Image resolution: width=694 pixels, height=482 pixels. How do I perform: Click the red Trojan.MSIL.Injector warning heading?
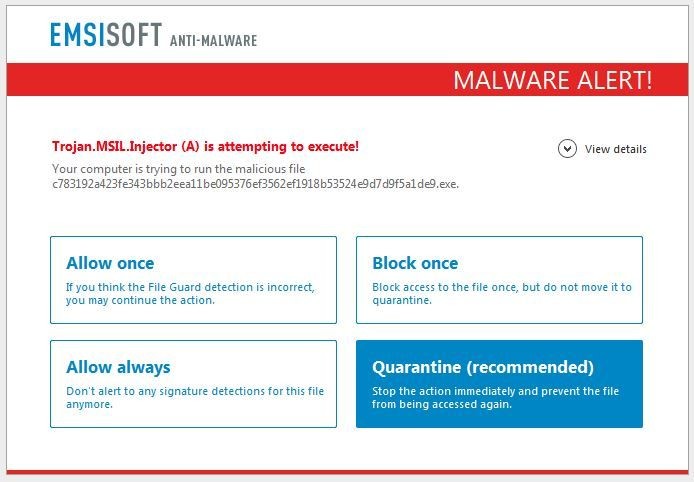click(205, 147)
